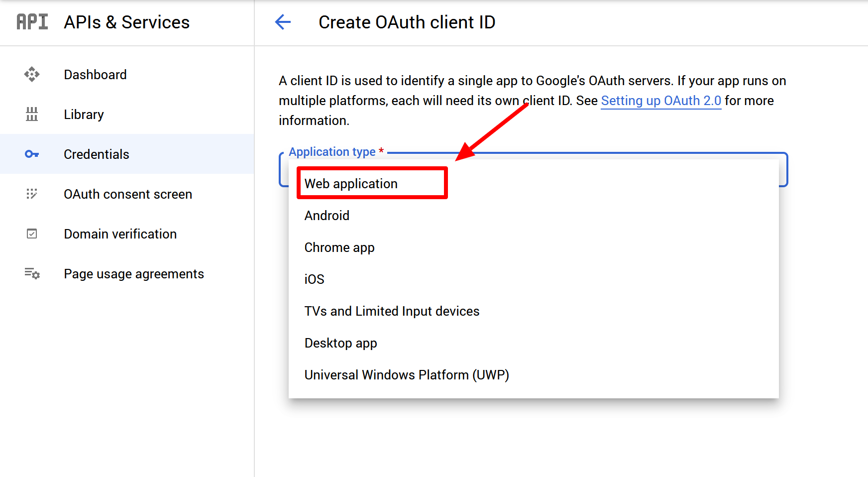Click the OAuth consent screen icon

(32, 194)
